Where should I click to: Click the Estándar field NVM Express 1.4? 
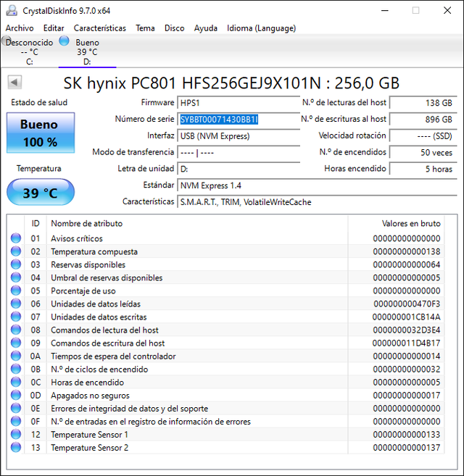click(x=318, y=185)
